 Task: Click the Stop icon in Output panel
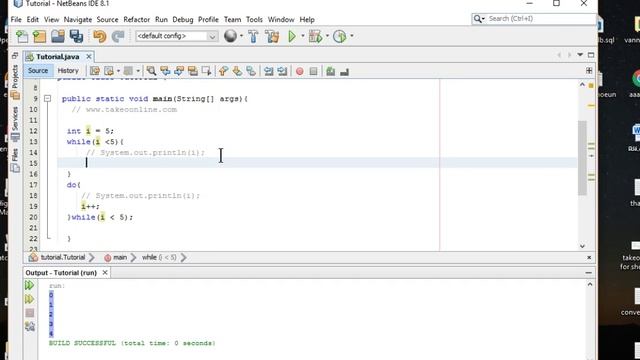tap(29, 313)
